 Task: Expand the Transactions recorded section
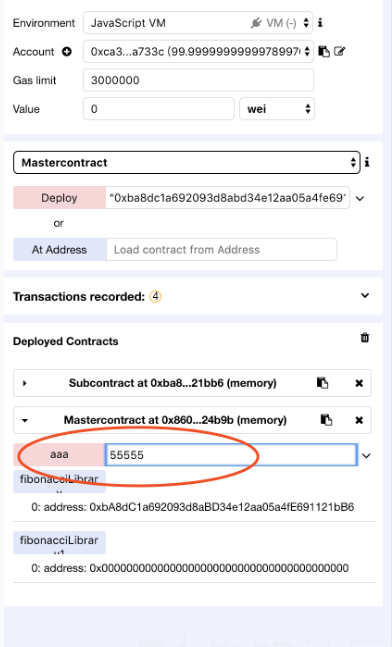point(365,296)
